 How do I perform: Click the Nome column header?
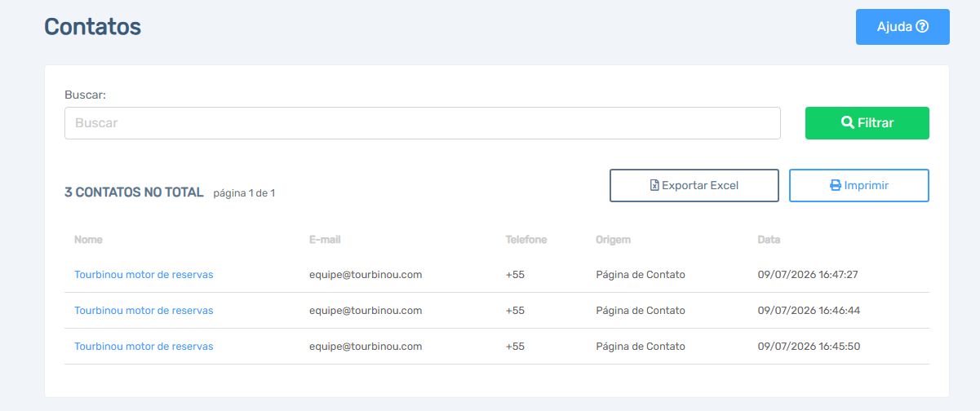click(88, 240)
